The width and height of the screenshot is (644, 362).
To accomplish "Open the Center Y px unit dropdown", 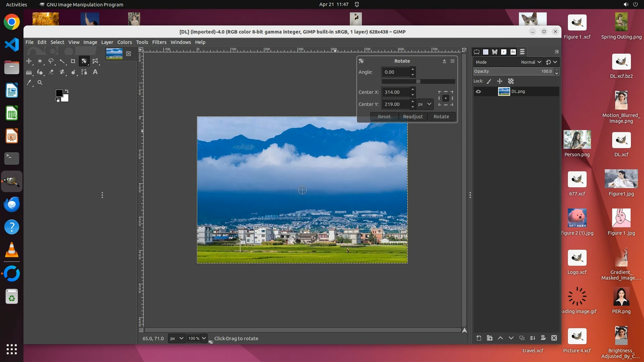I will (x=425, y=104).
